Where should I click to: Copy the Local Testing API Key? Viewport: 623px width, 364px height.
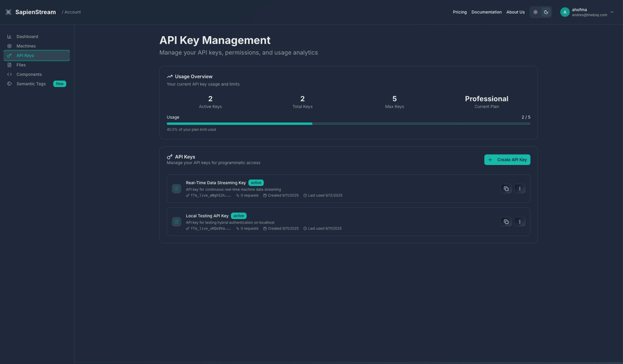(506, 222)
